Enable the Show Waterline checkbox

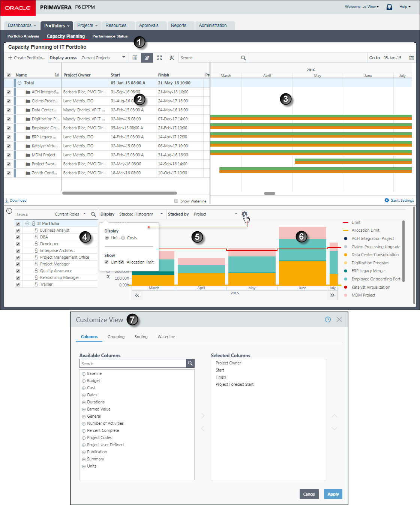pyautogui.click(x=176, y=201)
